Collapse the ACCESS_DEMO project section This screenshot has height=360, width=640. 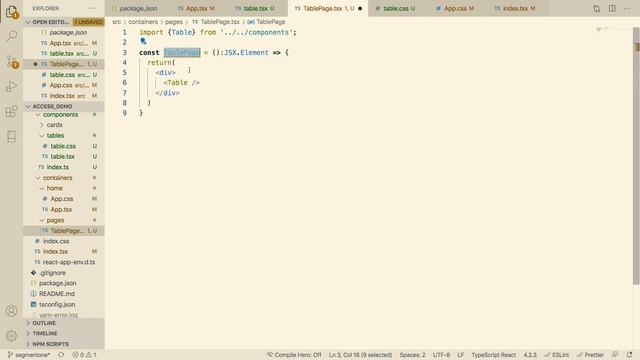click(x=64, y=106)
